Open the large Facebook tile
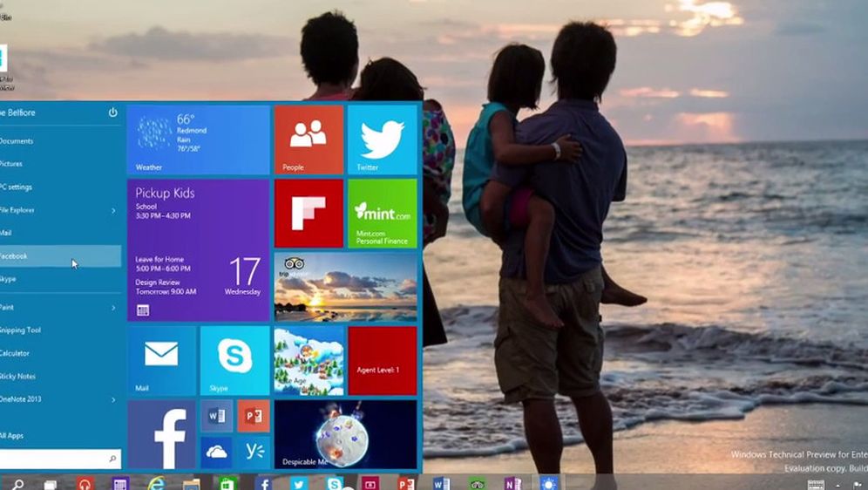868x490 pixels. (x=161, y=434)
